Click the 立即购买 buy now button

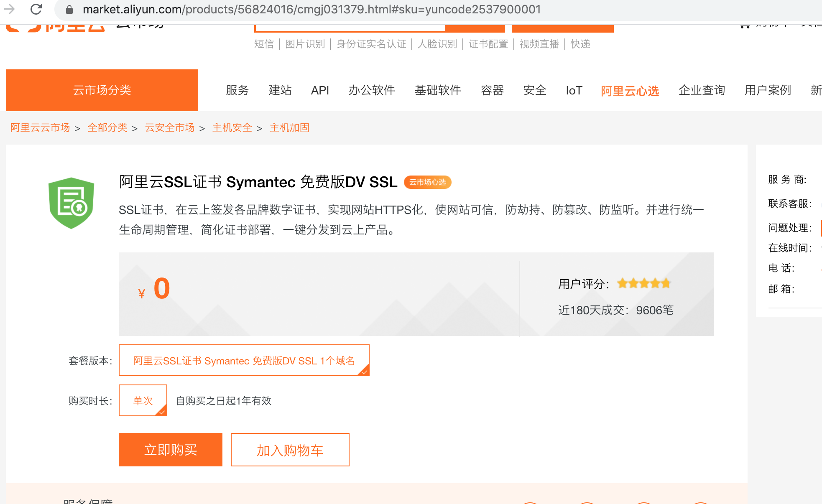coord(171,450)
